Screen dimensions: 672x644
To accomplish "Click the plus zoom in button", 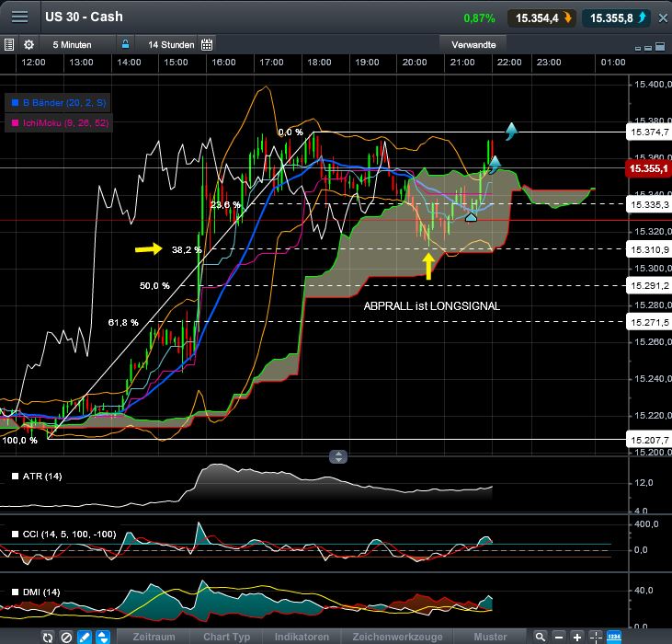I will (x=577, y=638).
